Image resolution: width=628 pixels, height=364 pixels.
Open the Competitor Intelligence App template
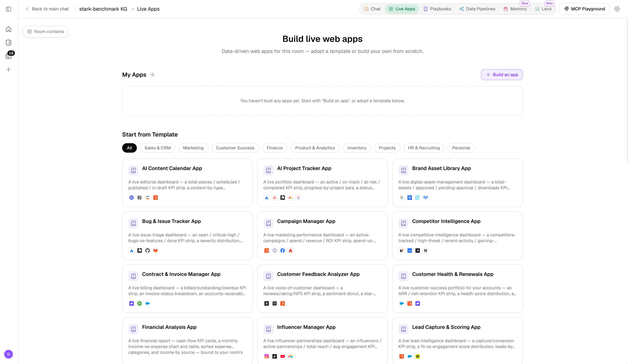coord(457,235)
